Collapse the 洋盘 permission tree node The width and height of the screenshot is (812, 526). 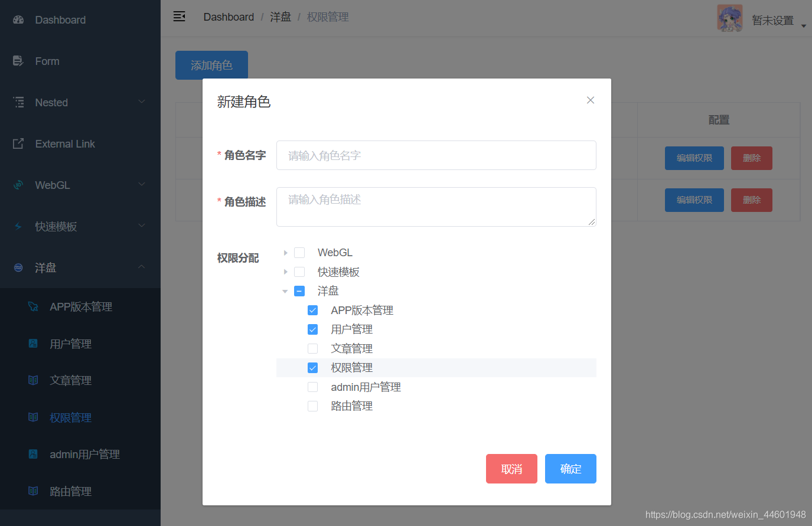coord(285,290)
